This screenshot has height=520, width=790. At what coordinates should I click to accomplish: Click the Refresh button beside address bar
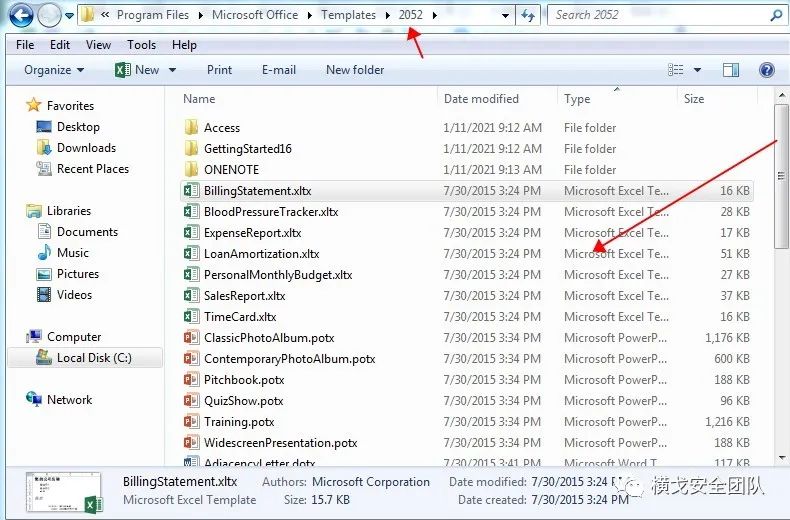click(528, 16)
